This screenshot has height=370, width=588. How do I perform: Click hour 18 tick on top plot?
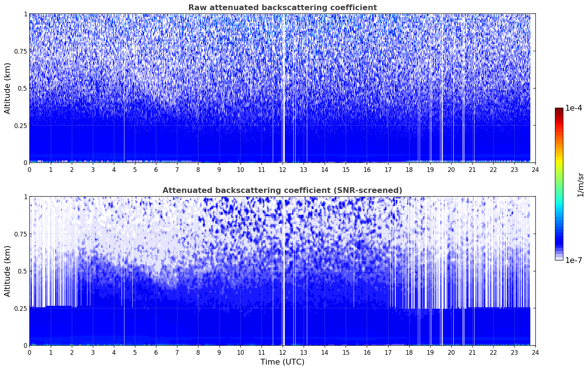click(x=409, y=169)
